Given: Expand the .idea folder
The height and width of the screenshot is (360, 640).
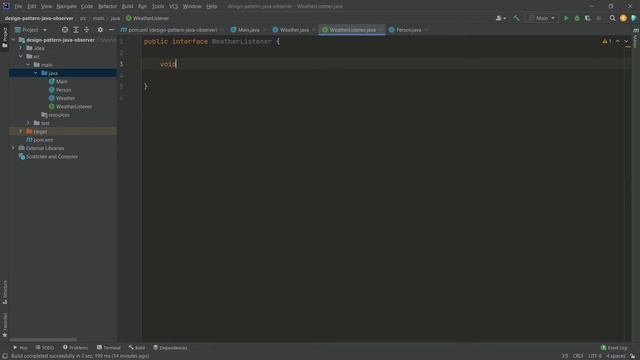Looking at the screenshot, I should (20, 48).
